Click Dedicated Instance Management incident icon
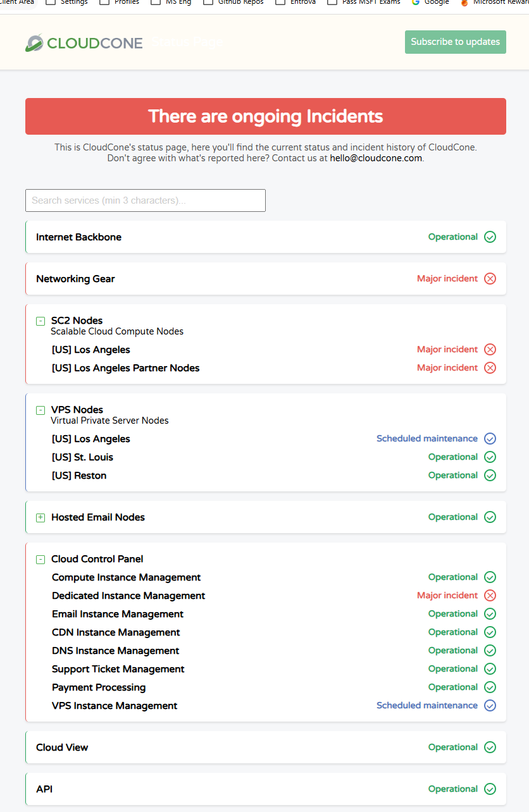 tap(490, 596)
